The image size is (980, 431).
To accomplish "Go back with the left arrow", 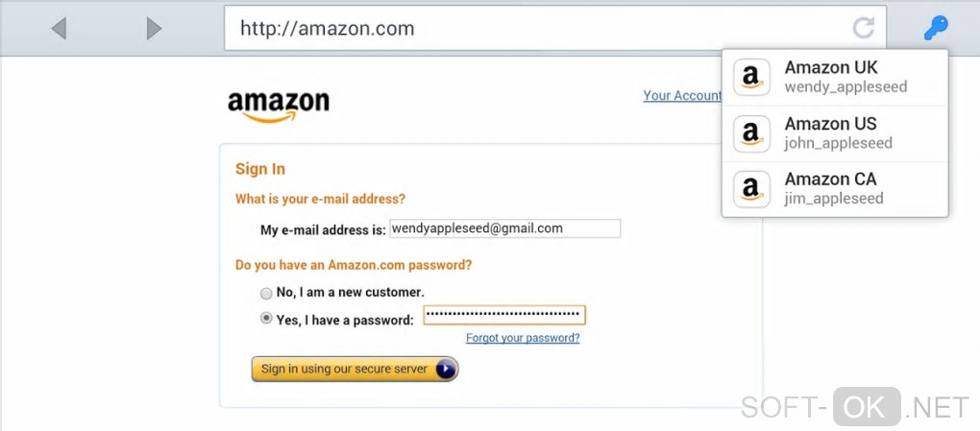I will tap(59, 29).
